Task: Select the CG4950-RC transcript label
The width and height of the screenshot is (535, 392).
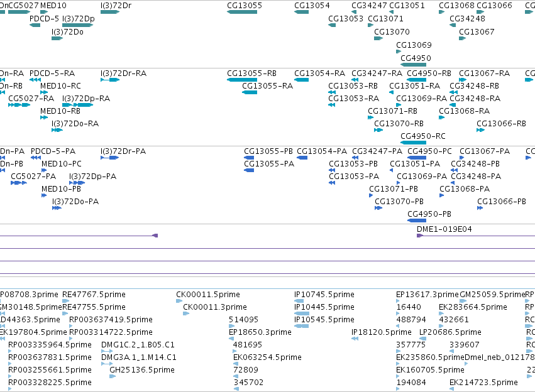Action: pyautogui.click(x=422, y=136)
